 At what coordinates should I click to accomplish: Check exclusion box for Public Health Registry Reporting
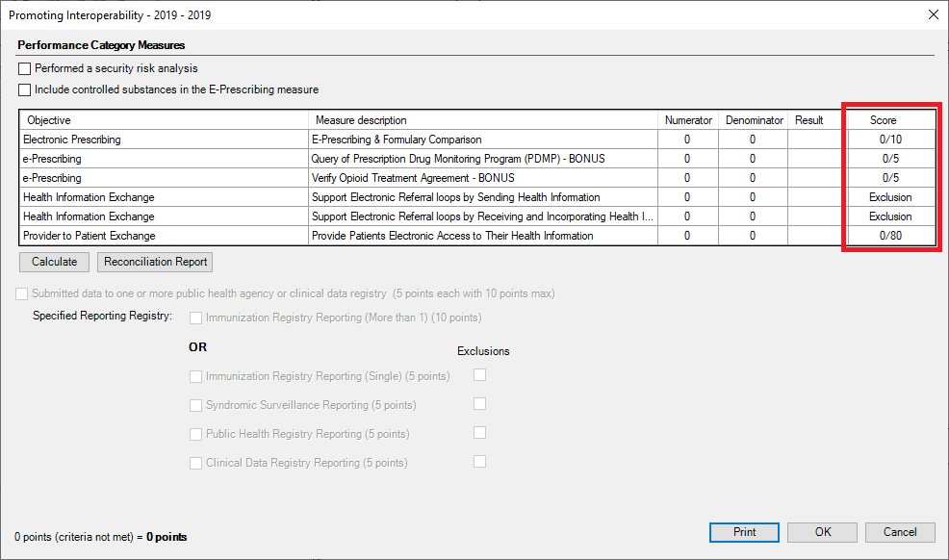(480, 432)
